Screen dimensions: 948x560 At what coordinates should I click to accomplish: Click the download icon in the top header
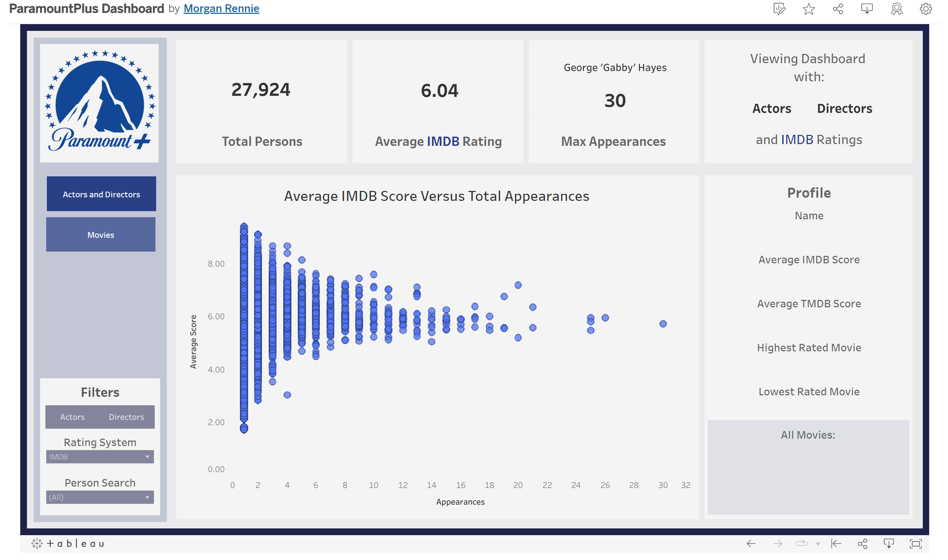(867, 9)
